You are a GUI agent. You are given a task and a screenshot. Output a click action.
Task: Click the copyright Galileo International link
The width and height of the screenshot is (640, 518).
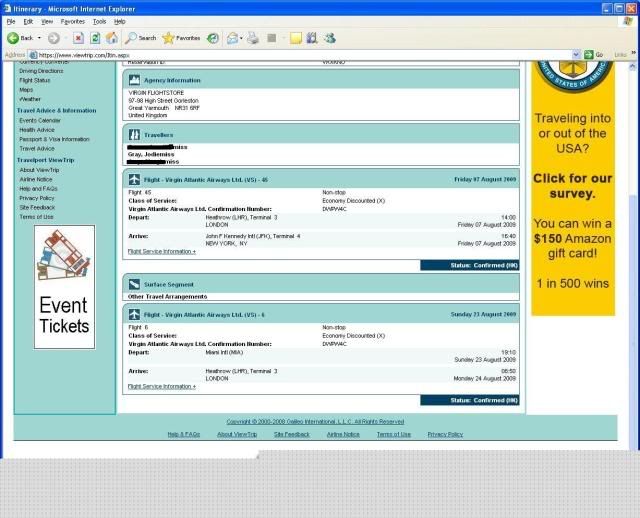point(315,422)
